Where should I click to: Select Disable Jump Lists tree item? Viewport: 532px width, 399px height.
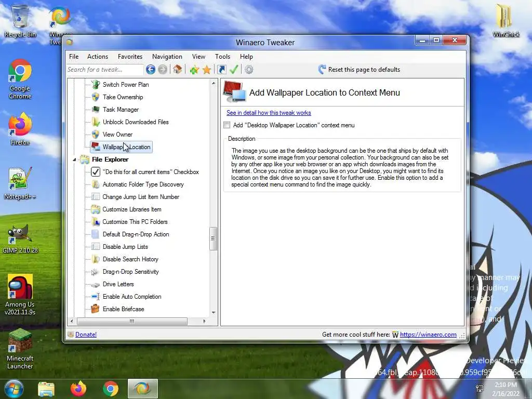(x=125, y=247)
